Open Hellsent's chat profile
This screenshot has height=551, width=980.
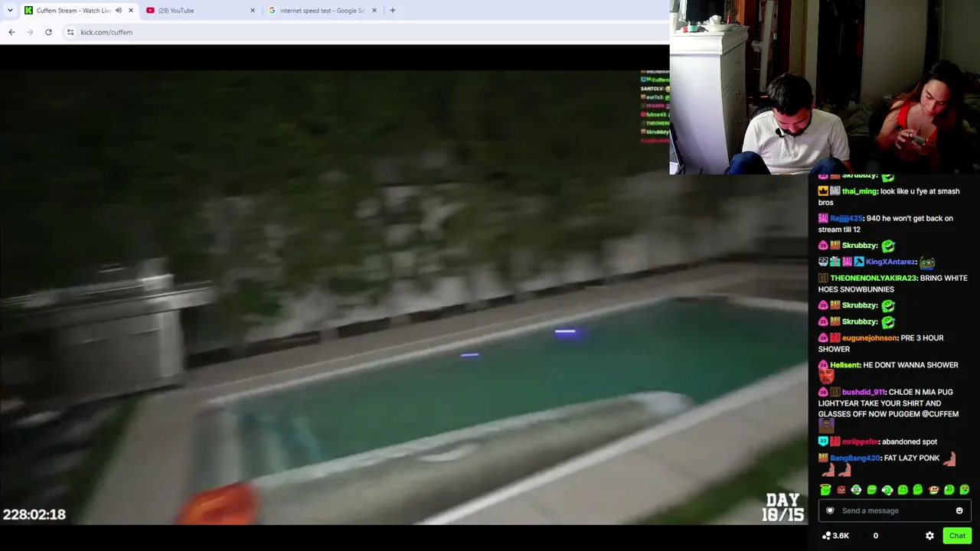point(845,365)
